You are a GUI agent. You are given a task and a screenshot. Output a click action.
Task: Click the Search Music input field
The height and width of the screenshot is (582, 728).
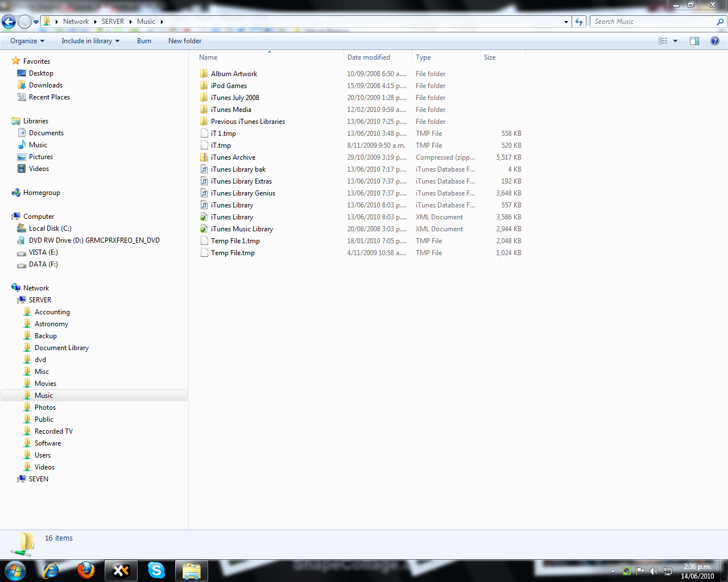653,22
